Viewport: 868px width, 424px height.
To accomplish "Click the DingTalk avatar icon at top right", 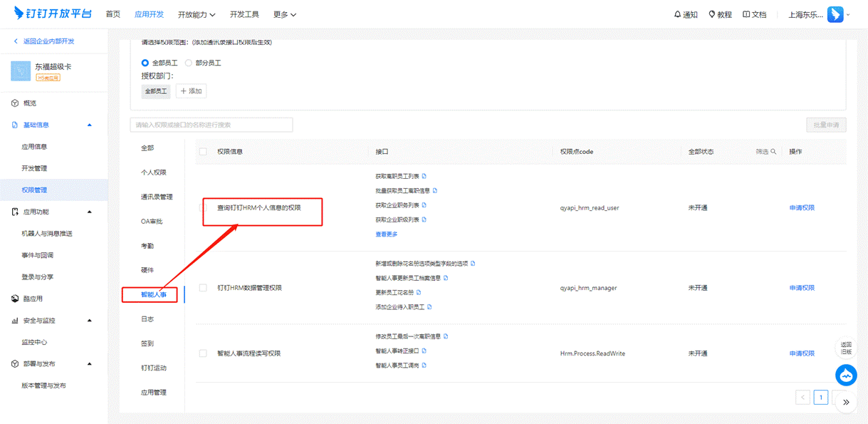I will (x=835, y=15).
